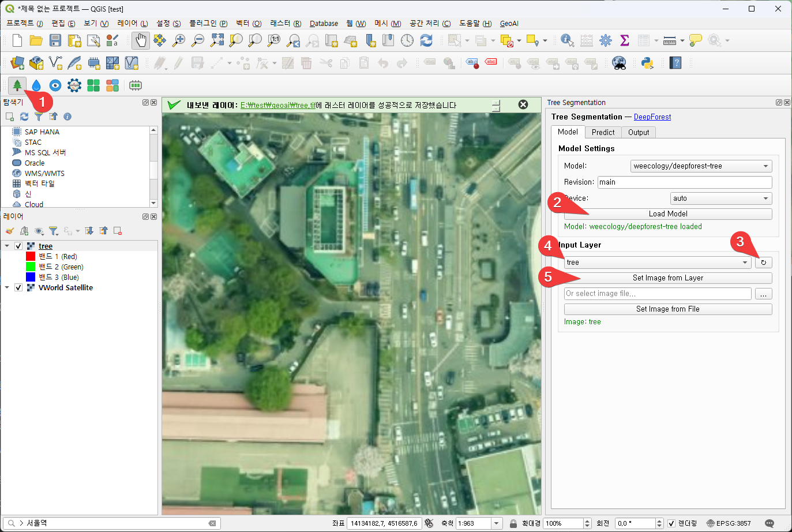Click the blue water drop plugin icon
The height and width of the screenshot is (532, 792).
click(x=36, y=85)
